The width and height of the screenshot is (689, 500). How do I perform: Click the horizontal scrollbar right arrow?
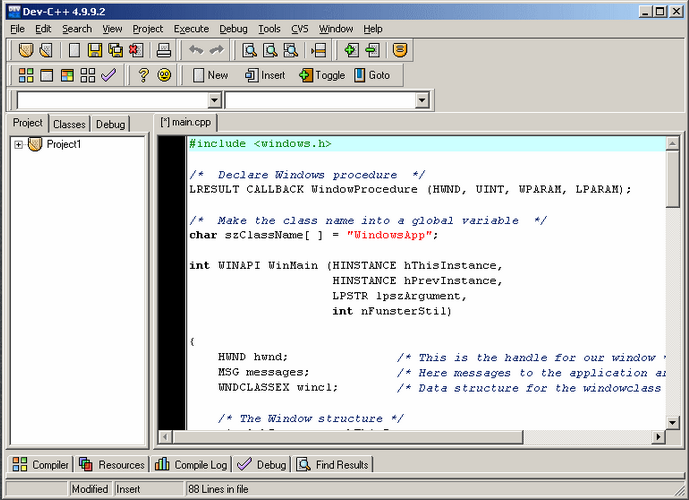(658, 437)
